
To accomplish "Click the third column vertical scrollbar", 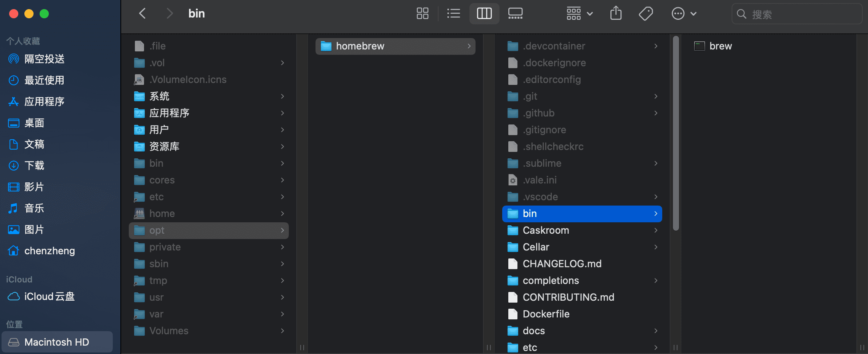I will [676, 133].
